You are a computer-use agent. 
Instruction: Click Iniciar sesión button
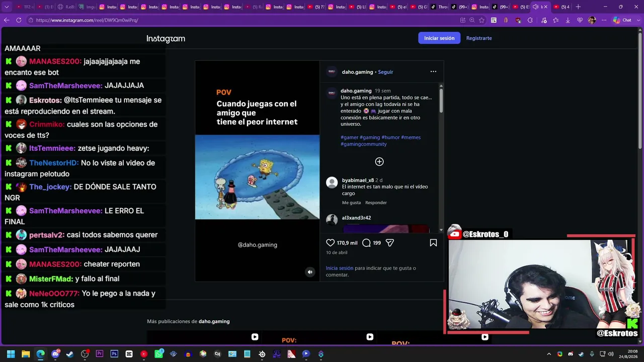[x=439, y=38]
